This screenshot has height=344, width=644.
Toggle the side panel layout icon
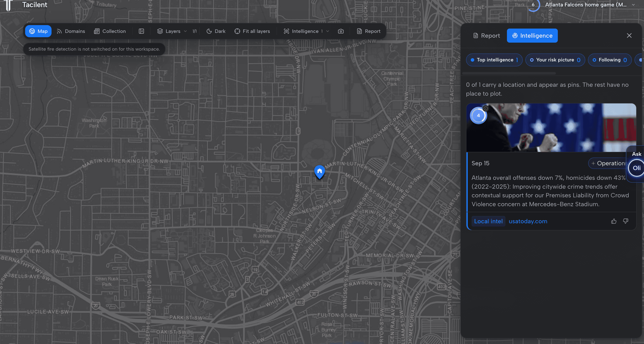click(x=141, y=31)
